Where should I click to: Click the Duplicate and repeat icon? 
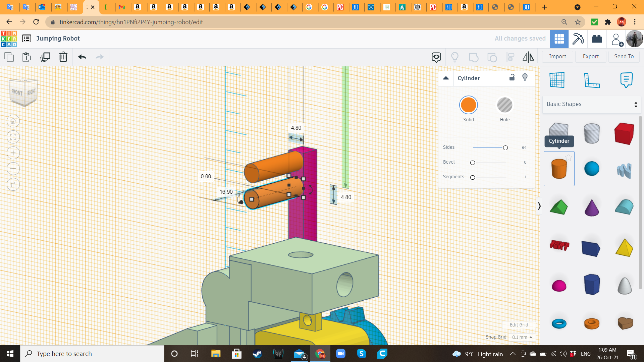pos(45,57)
